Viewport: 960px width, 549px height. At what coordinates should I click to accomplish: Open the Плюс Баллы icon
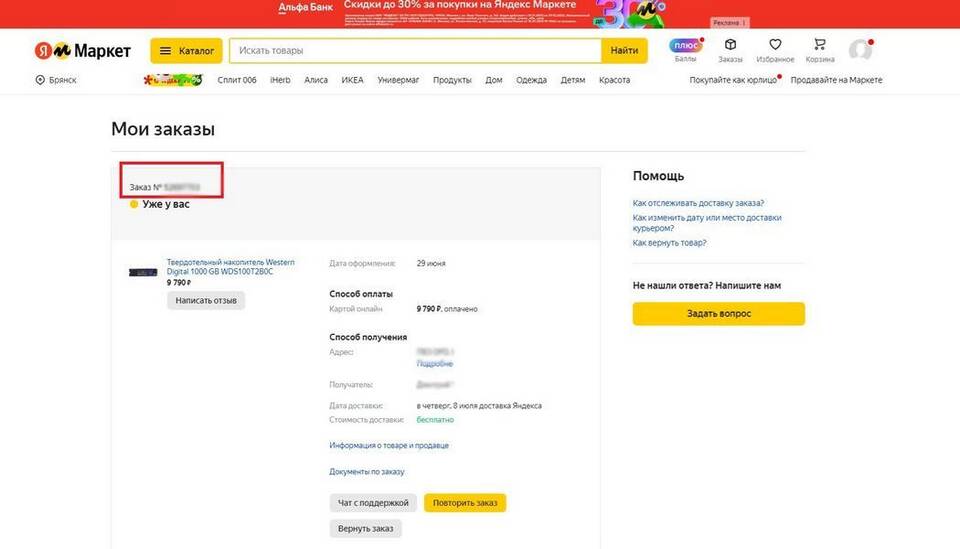click(686, 50)
